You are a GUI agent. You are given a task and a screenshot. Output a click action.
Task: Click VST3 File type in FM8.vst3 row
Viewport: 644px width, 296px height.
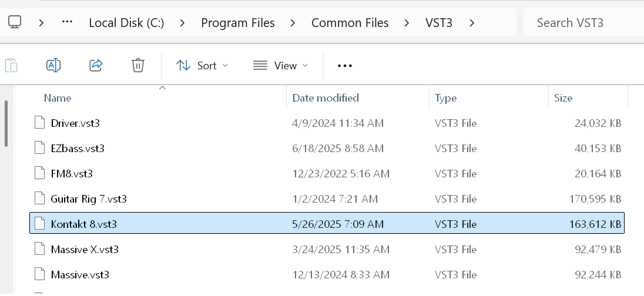[x=455, y=174]
